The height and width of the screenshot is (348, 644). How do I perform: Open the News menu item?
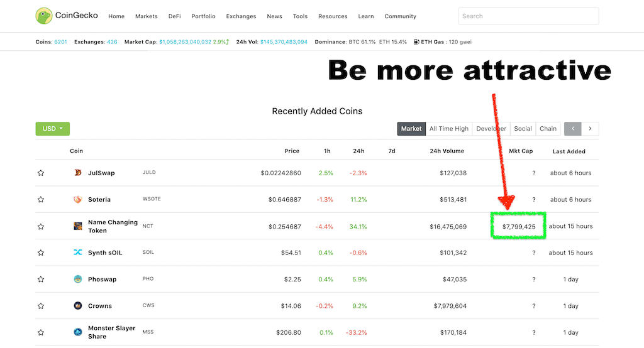click(274, 16)
